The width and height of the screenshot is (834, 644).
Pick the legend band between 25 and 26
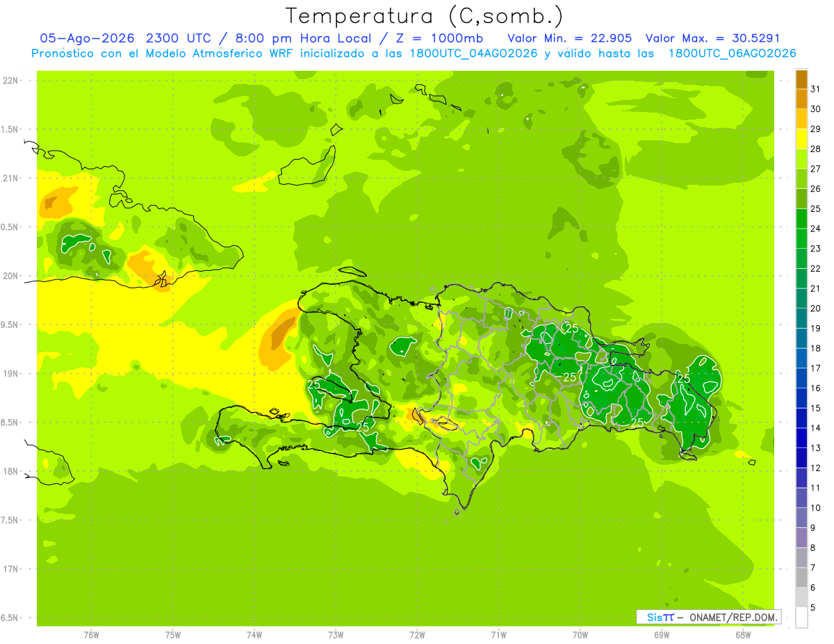pyautogui.click(x=801, y=199)
